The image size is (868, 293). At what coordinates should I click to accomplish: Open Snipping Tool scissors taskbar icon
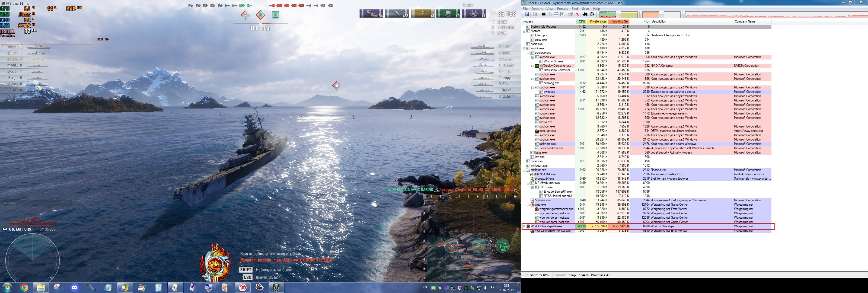(58, 288)
